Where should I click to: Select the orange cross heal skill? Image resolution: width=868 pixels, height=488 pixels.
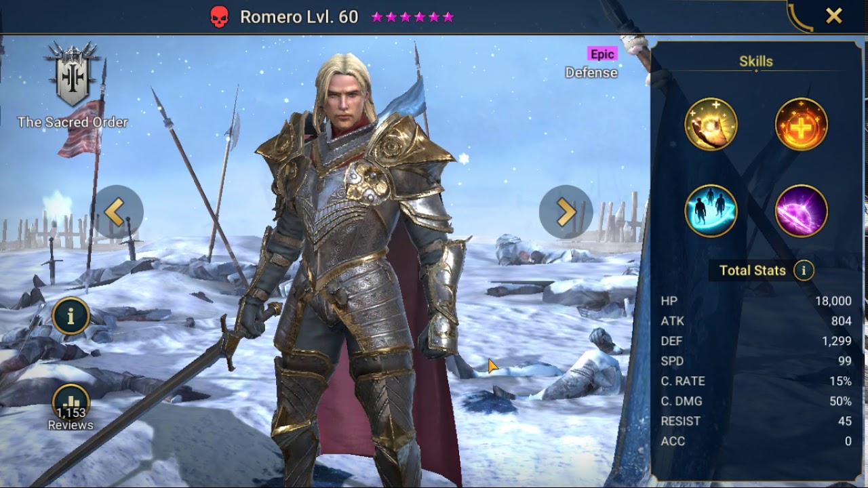tap(801, 124)
